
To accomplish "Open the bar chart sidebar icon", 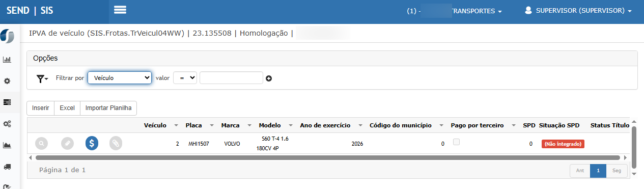I will click(x=7, y=60).
